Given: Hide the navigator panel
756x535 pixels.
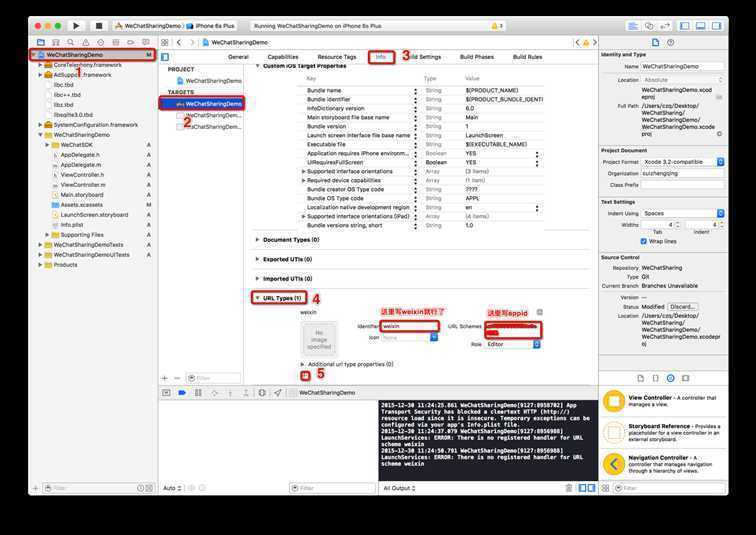Looking at the screenshot, I should (685, 26).
